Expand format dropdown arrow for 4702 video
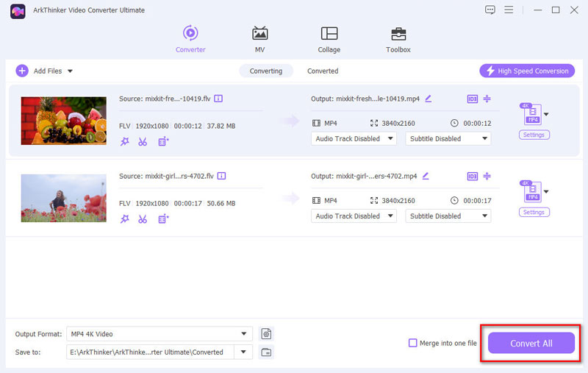The image size is (588, 373). 546,192
